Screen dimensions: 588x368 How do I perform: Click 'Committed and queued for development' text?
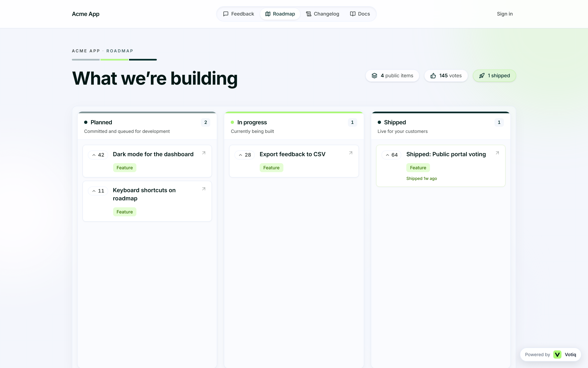[x=127, y=131]
